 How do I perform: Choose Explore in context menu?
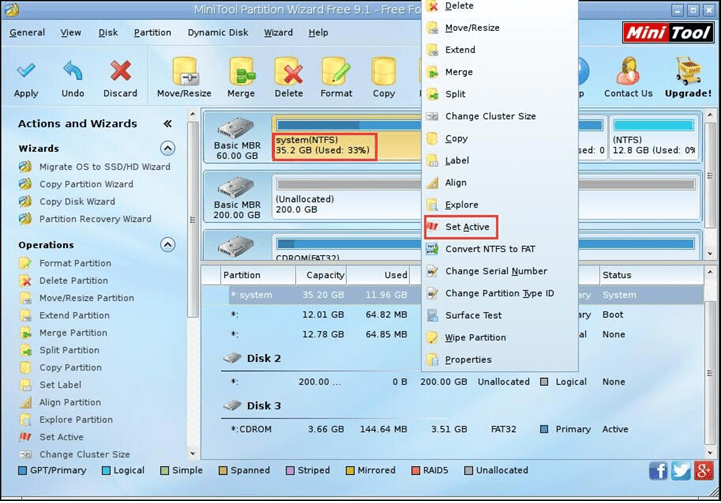tap(500, 205)
